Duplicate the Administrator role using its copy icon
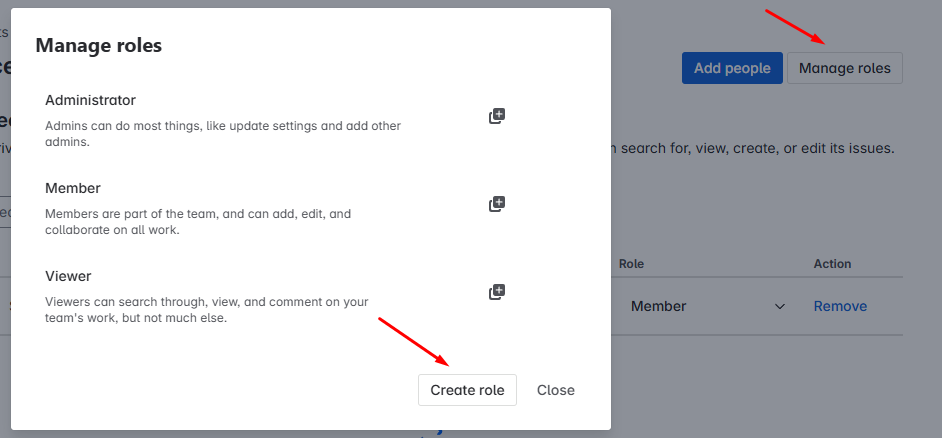Image resolution: width=942 pixels, height=438 pixels. point(497,116)
